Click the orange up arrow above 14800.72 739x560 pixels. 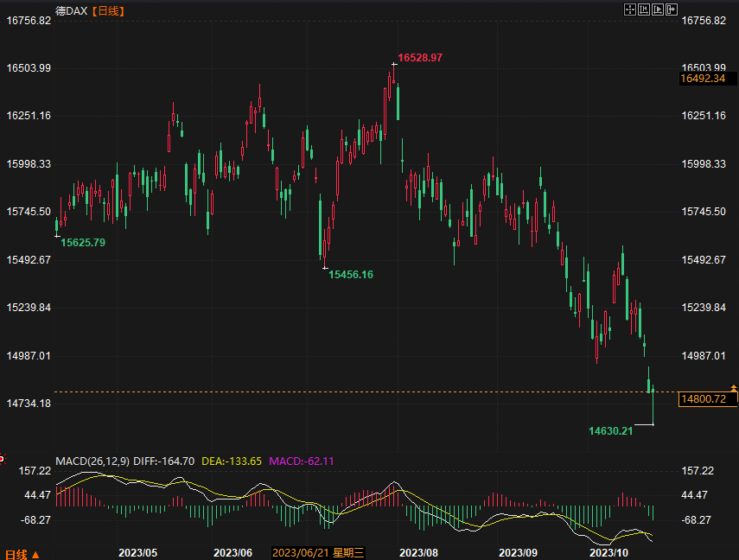(733, 388)
